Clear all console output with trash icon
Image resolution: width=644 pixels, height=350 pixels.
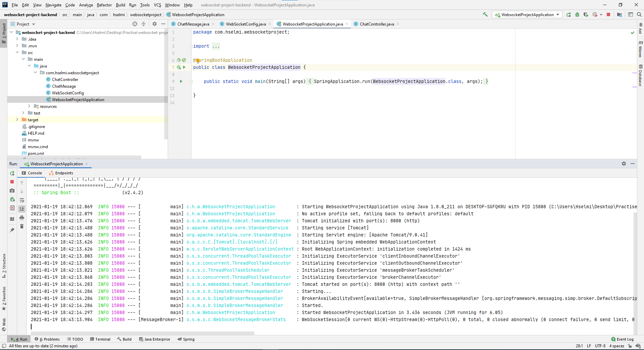click(x=22, y=226)
